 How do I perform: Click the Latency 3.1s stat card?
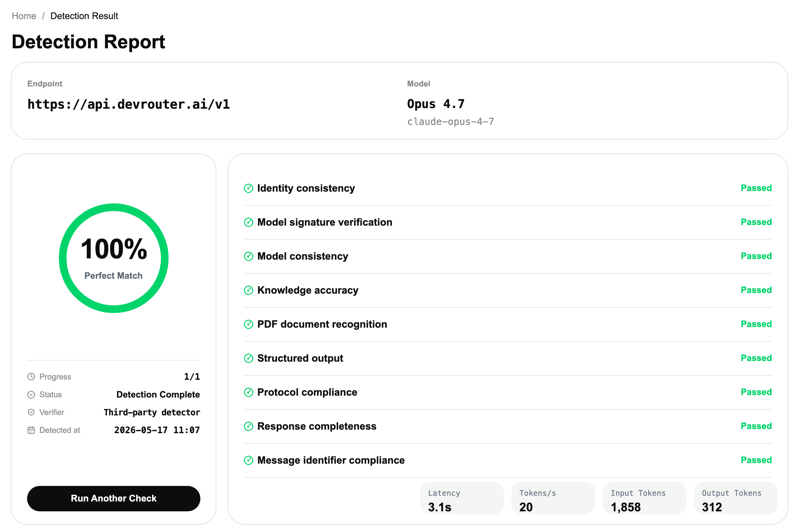[x=462, y=498]
